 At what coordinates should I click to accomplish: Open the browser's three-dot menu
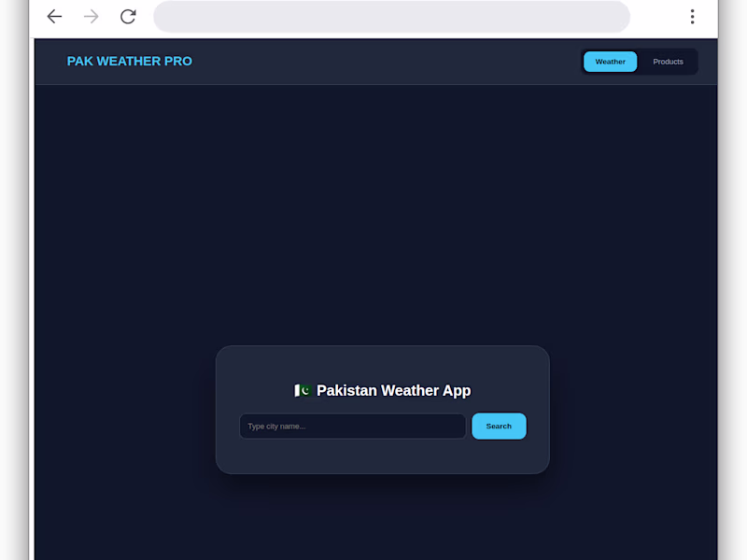point(692,17)
